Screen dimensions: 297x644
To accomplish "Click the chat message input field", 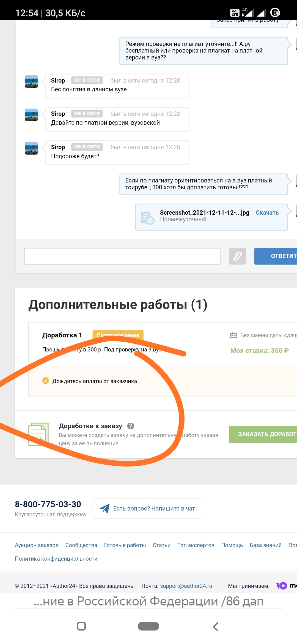I will pos(122,256).
